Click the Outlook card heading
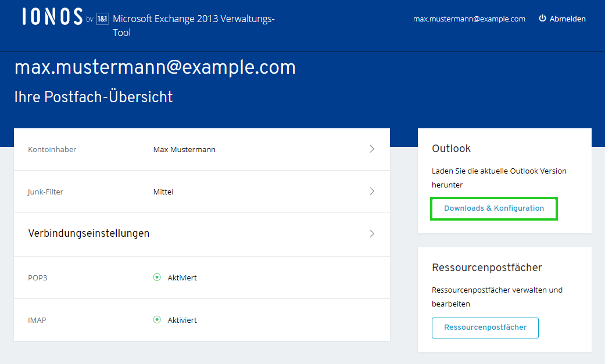605x364 pixels. coord(452,149)
